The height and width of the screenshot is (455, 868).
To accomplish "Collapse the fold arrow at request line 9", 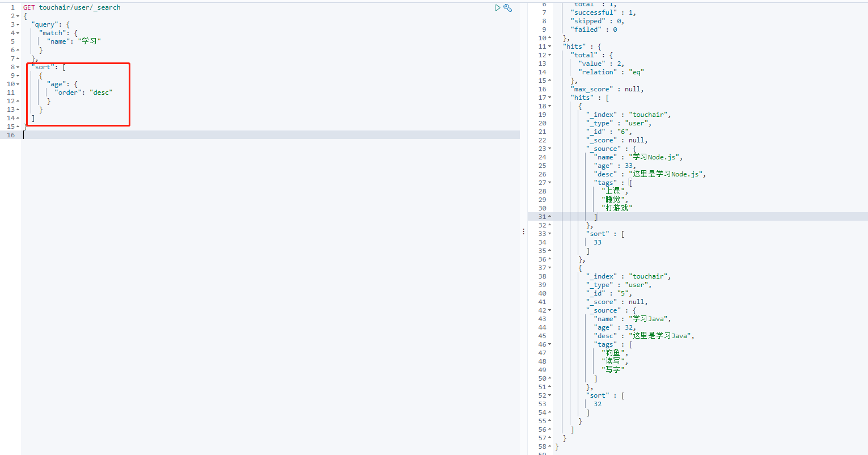I will click(18, 75).
